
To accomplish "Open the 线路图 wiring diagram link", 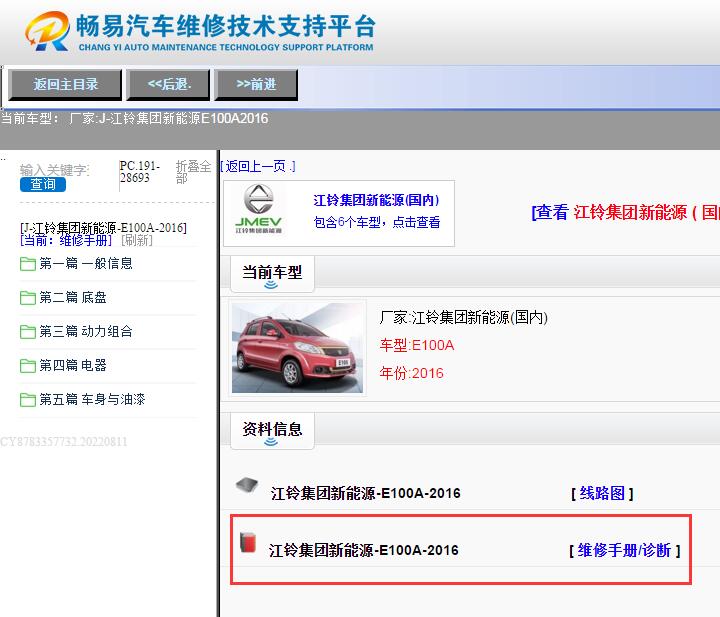I will [x=602, y=494].
